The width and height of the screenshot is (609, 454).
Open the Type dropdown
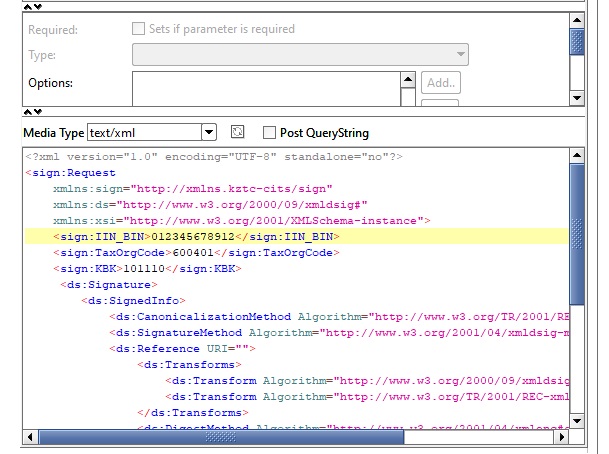tap(300, 55)
